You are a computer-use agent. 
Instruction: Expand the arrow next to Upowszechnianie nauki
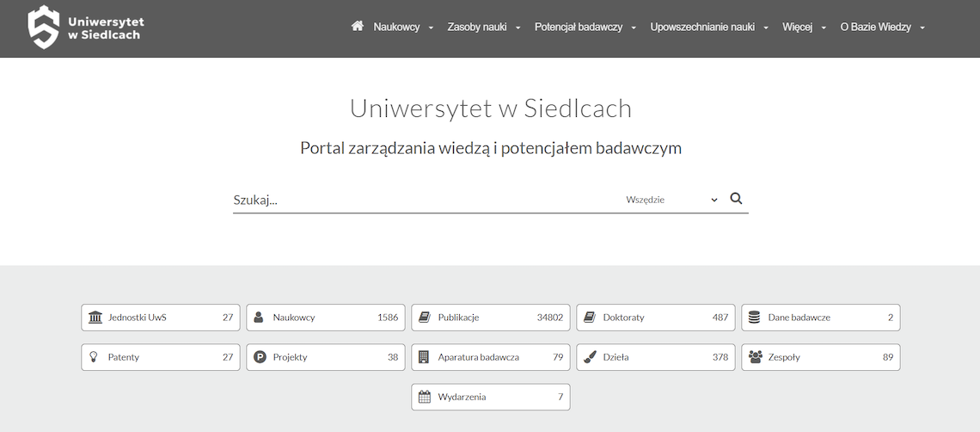766,28
